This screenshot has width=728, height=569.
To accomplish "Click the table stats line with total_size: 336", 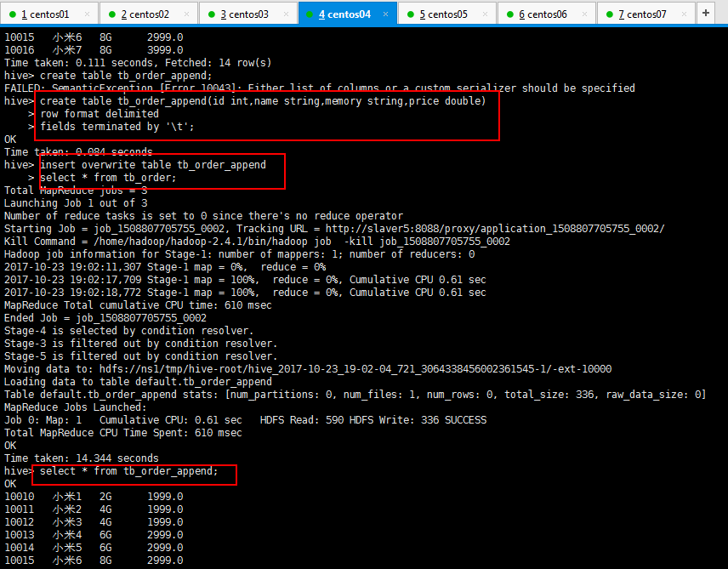I will [355, 395].
